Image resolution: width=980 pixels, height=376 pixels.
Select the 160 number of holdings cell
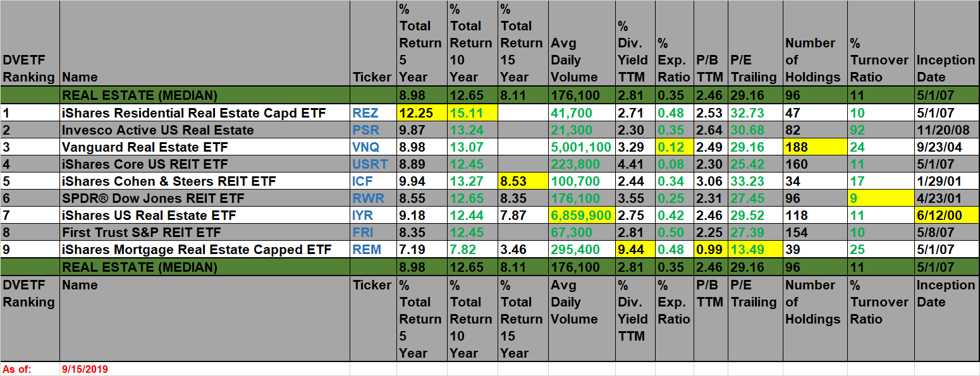(815, 164)
